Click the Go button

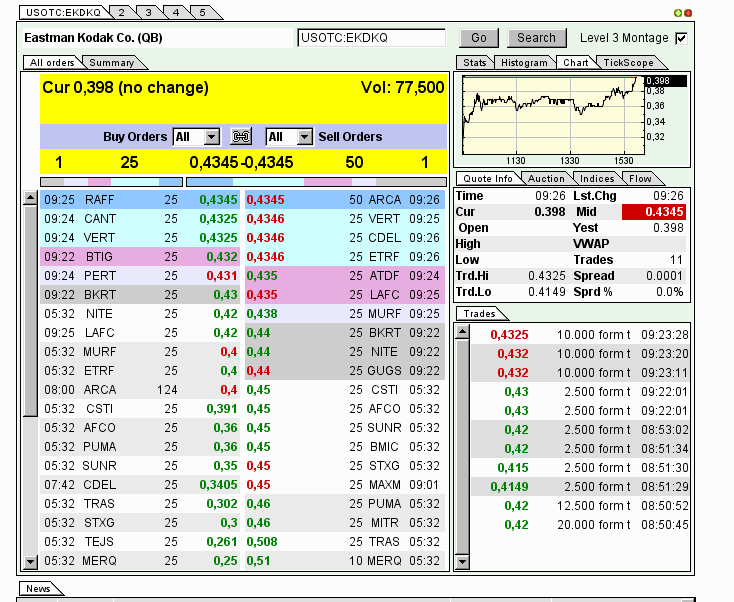[479, 38]
